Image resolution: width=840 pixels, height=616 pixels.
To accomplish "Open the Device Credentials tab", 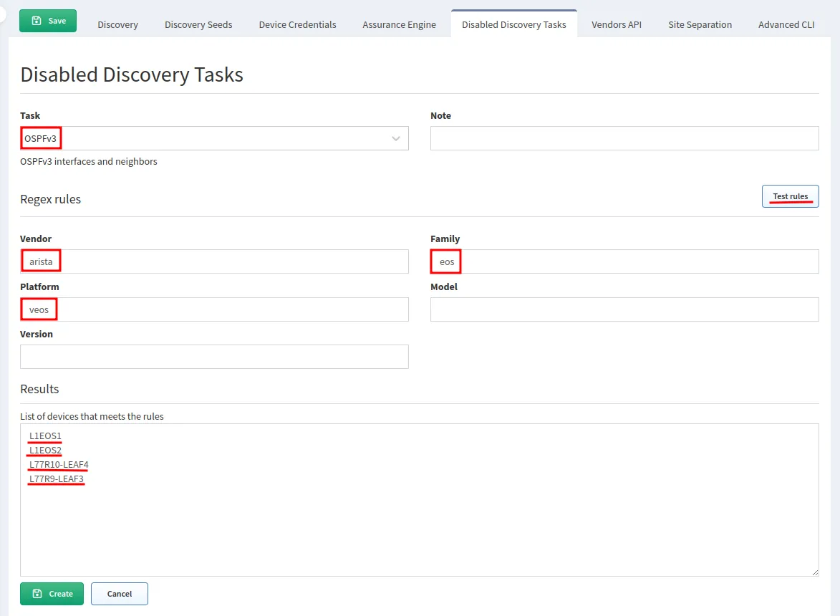I will [x=297, y=24].
